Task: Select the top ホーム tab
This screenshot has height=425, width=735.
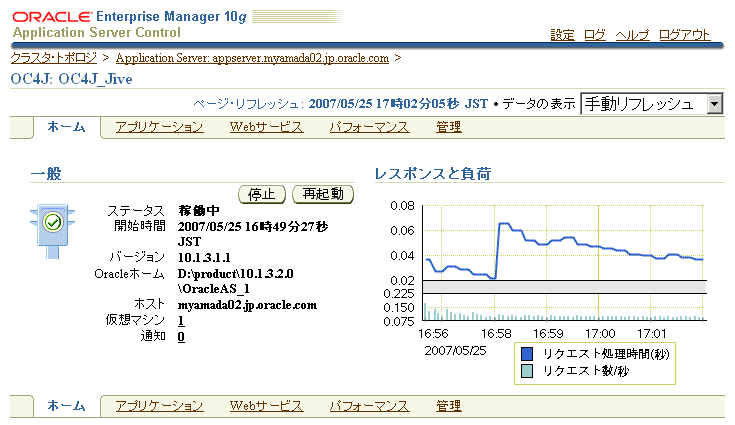Action: click(x=66, y=127)
